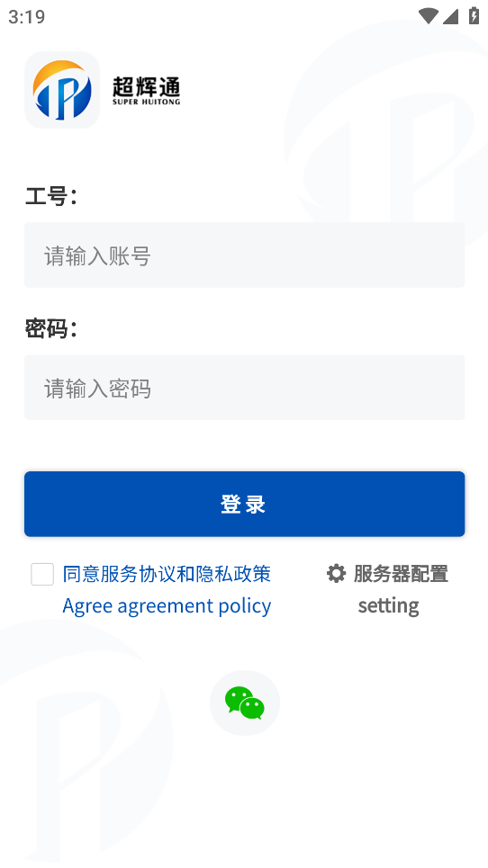The image size is (488, 868).
Task: Tap the cellular signal status icon
Action: (450, 16)
